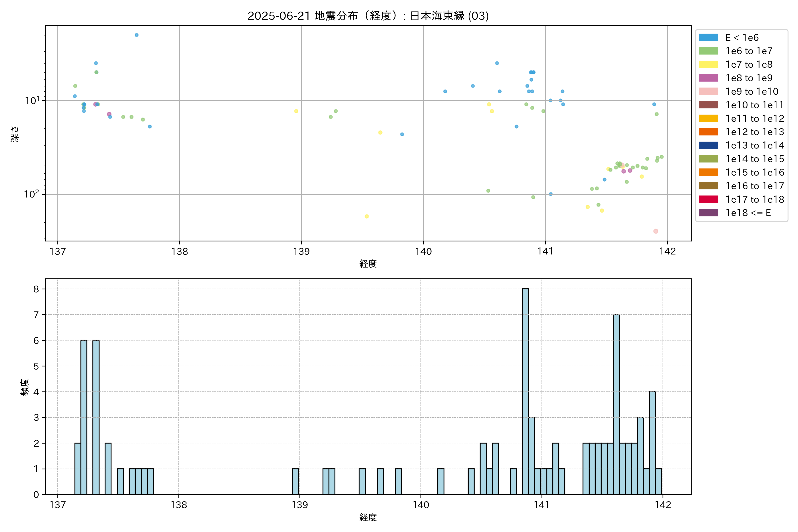Viewport: 798px width, 532px height.
Task: Click the tallest histogram bar reaching 8
Action: coord(525,390)
